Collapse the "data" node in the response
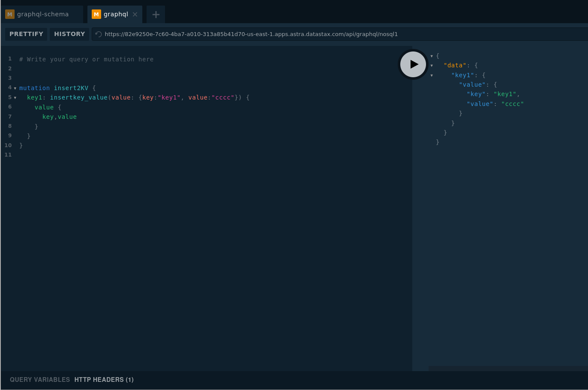 (432, 65)
